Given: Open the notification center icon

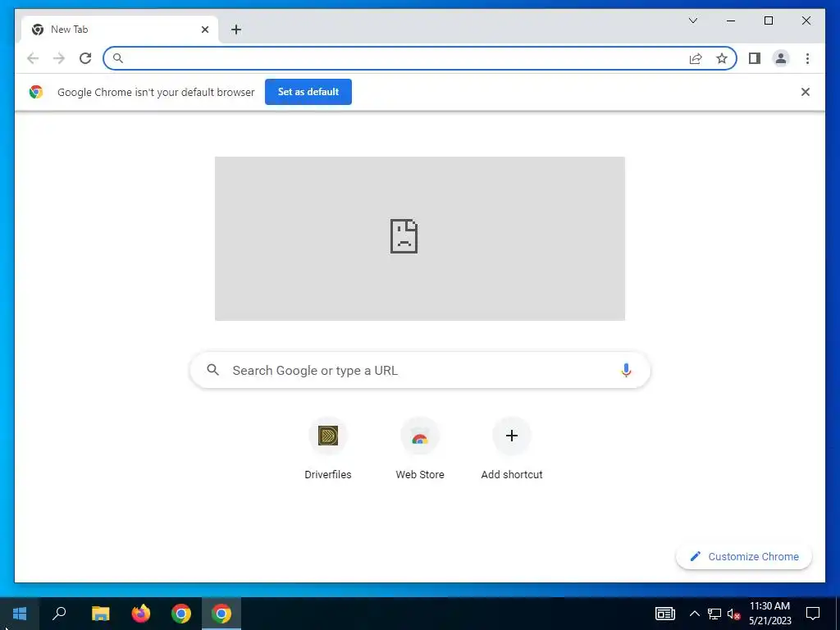Looking at the screenshot, I should tap(813, 614).
